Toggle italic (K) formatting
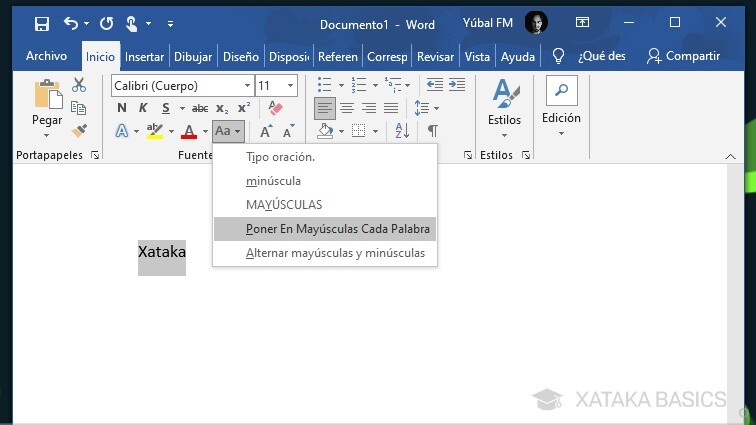This screenshot has width=756, height=425. point(143,108)
